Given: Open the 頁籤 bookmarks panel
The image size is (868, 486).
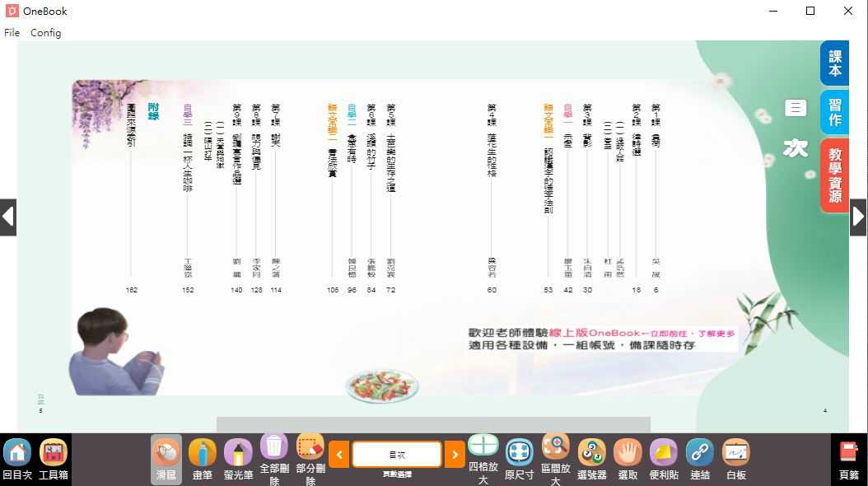Looking at the screenshot, I should (849, 460).
